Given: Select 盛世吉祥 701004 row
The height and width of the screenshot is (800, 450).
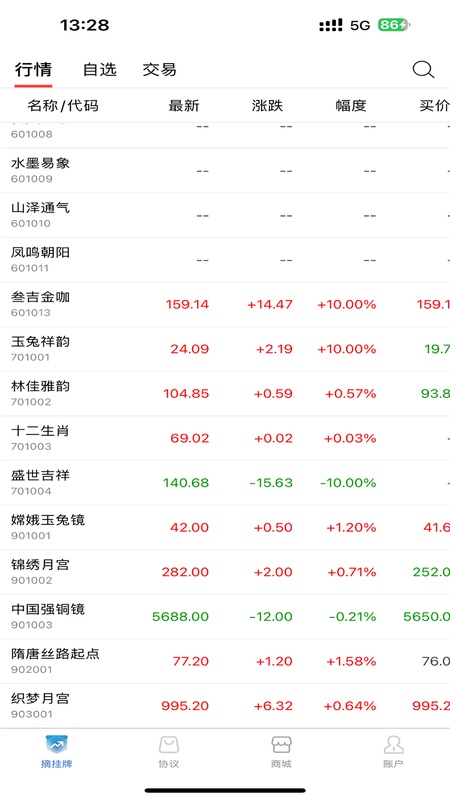Looking at the screenshot, I should [225, 483].
